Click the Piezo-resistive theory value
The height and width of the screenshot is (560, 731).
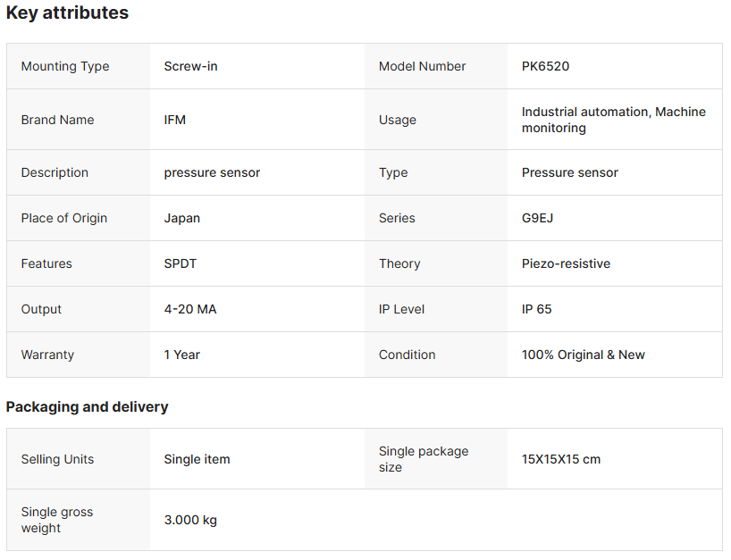(x=566, y=263)
